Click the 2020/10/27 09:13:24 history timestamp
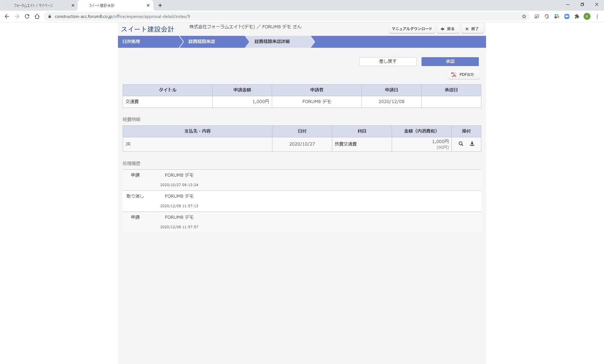 pyautogui.click(x=179, y=185)
